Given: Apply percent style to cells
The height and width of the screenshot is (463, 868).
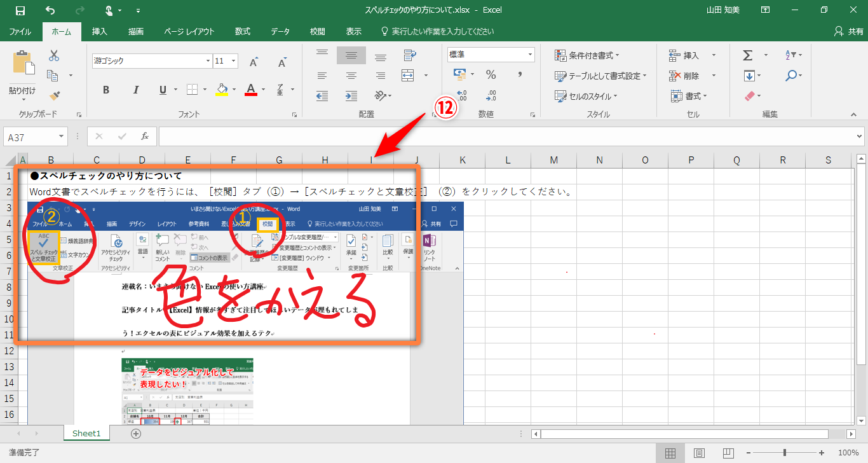Looking at the screenshot, I should [x=491, y=75].
